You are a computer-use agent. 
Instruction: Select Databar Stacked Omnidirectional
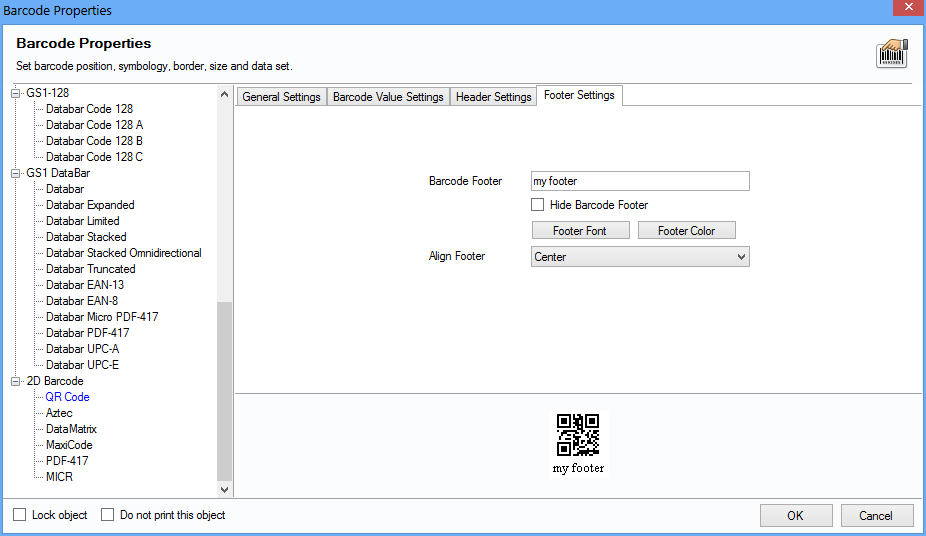pos(124,253)
